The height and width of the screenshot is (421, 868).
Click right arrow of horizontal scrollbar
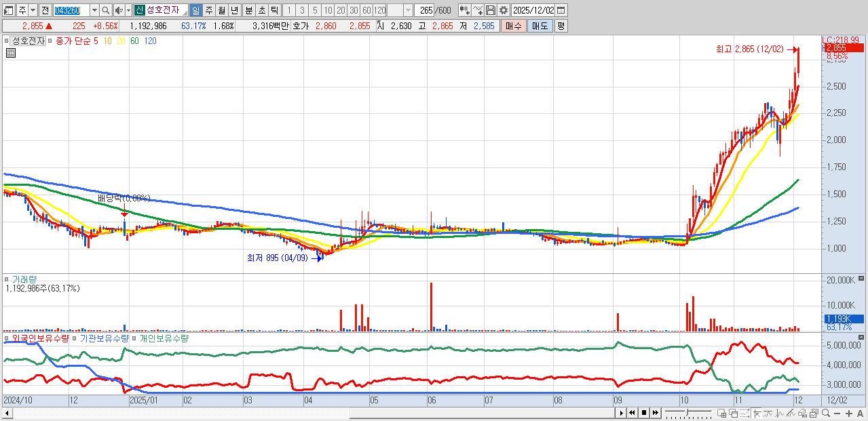[621, 413]
